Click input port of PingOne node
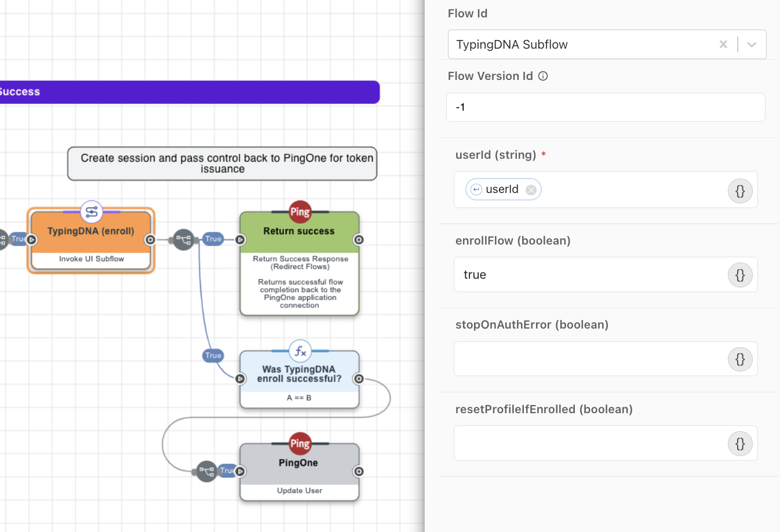 point(240,471)
